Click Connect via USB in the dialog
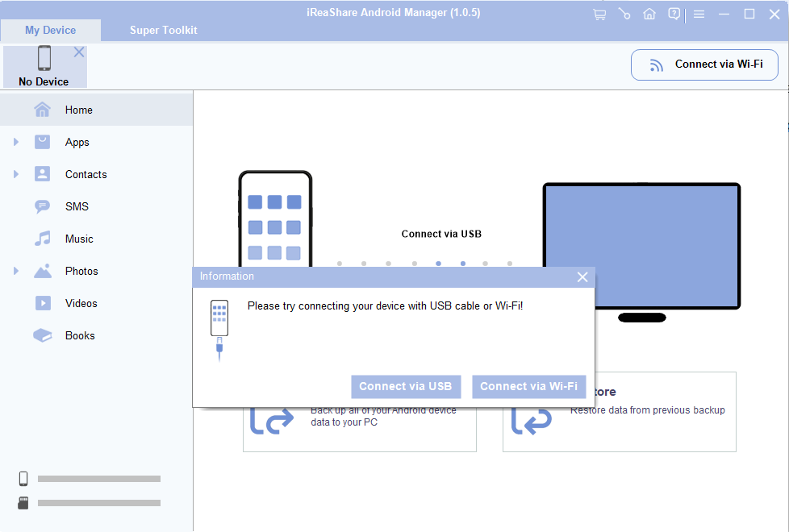 406,386
